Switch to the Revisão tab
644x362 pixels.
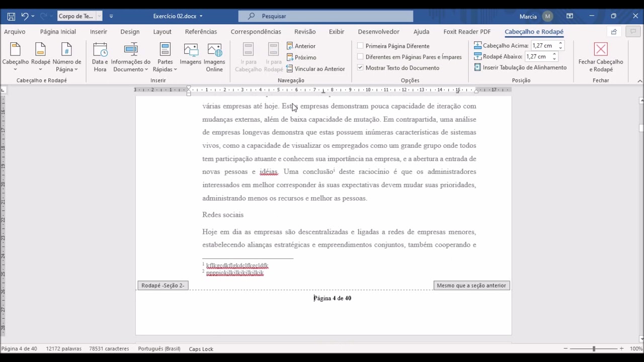(x=305, y=32)
